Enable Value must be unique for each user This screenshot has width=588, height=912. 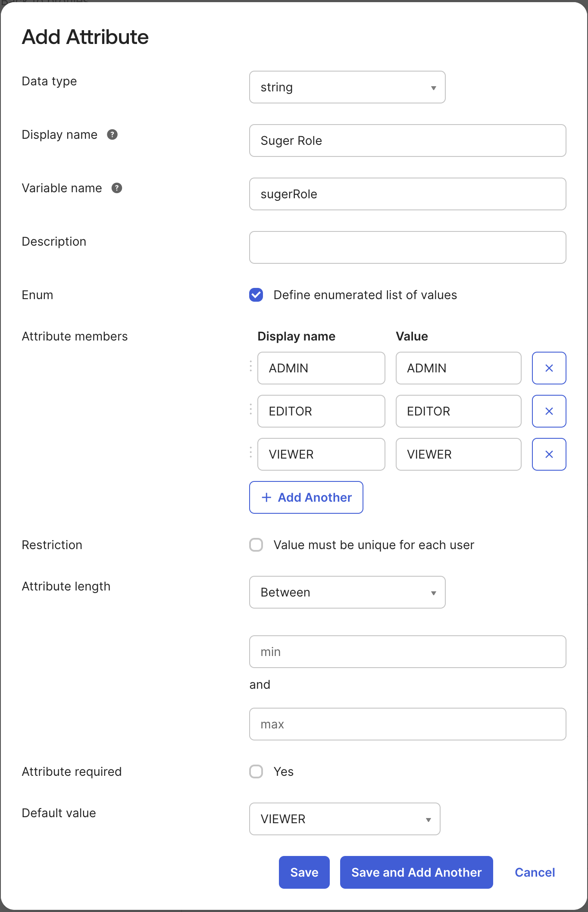[256, 545]
